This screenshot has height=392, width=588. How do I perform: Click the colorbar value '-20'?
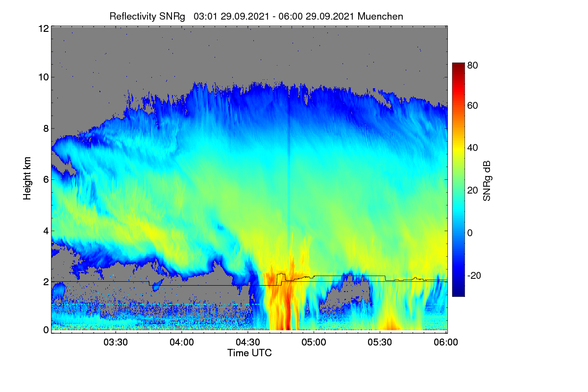[475, 275]
